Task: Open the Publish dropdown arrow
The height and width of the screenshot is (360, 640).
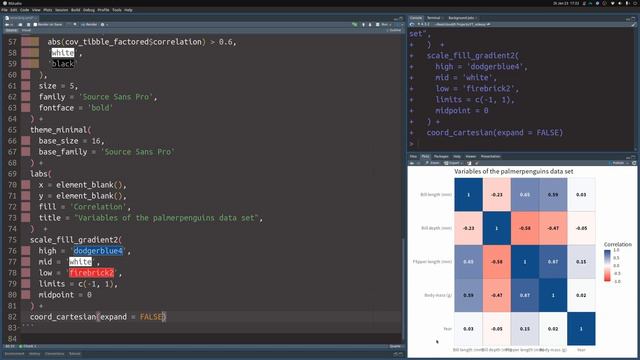Action: coord(629,163)
